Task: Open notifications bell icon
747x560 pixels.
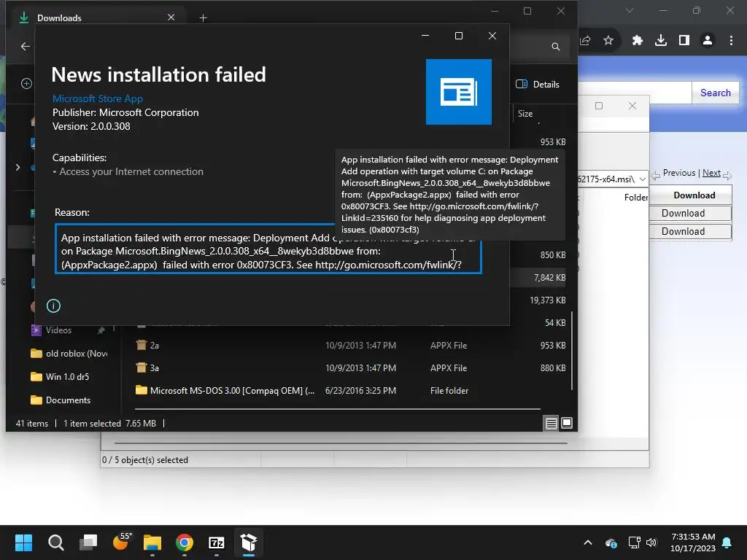Action: [727, 542]
